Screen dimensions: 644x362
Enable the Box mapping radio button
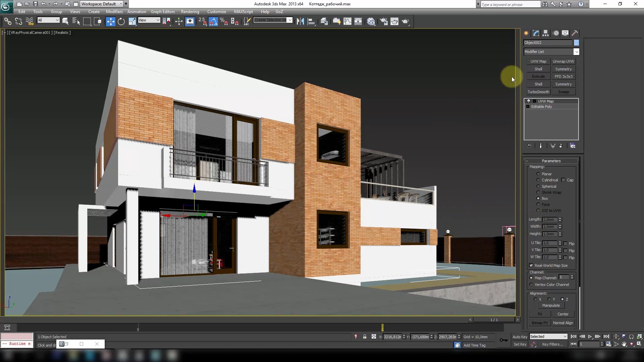pyautogui.click(x=539, y=198)
